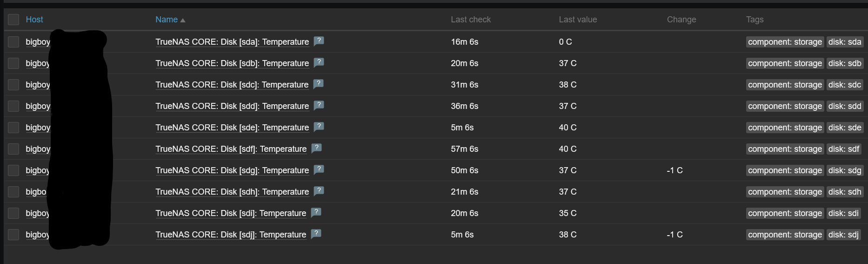Toggle the select-all checkbox in header

click(13, 20)
